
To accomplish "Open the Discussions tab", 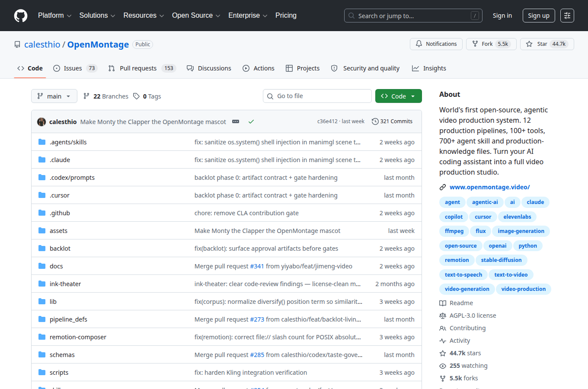I will (209, 68).
